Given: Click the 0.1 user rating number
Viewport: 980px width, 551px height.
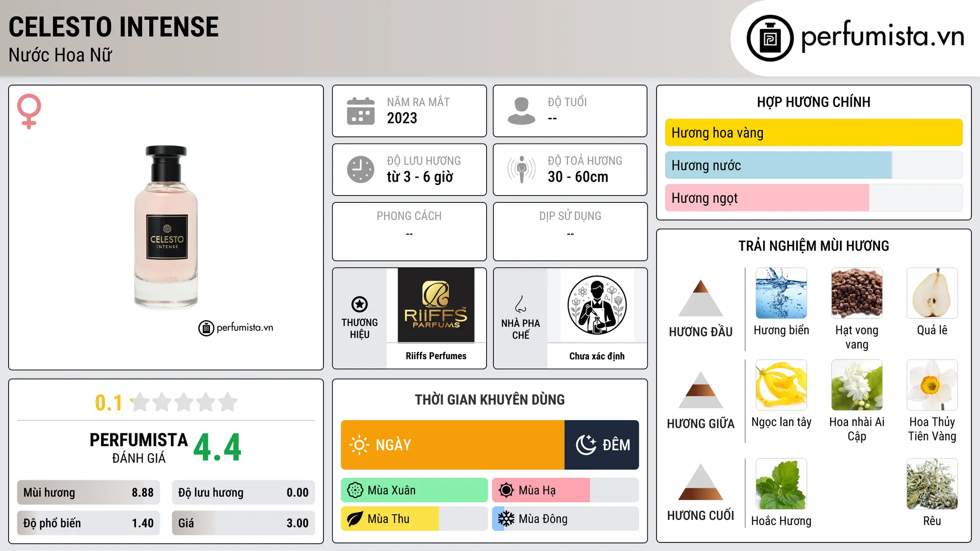Looking at the screenshot, I should [109, 403].
